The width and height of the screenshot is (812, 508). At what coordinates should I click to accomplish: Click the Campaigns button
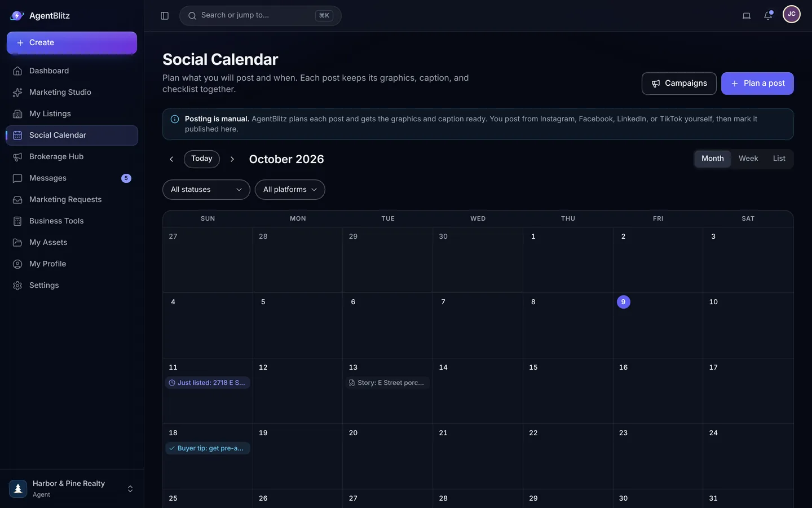679,84
